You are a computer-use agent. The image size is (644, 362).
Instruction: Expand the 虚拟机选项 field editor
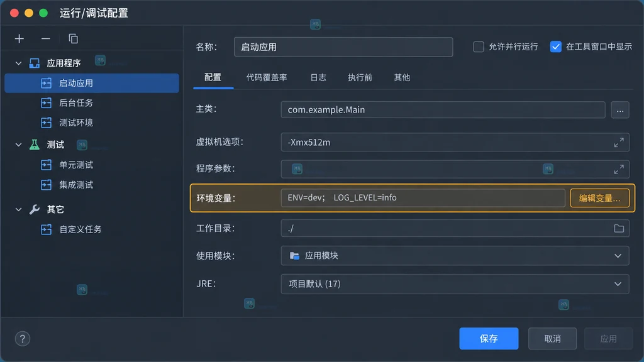tap(619, 142)
